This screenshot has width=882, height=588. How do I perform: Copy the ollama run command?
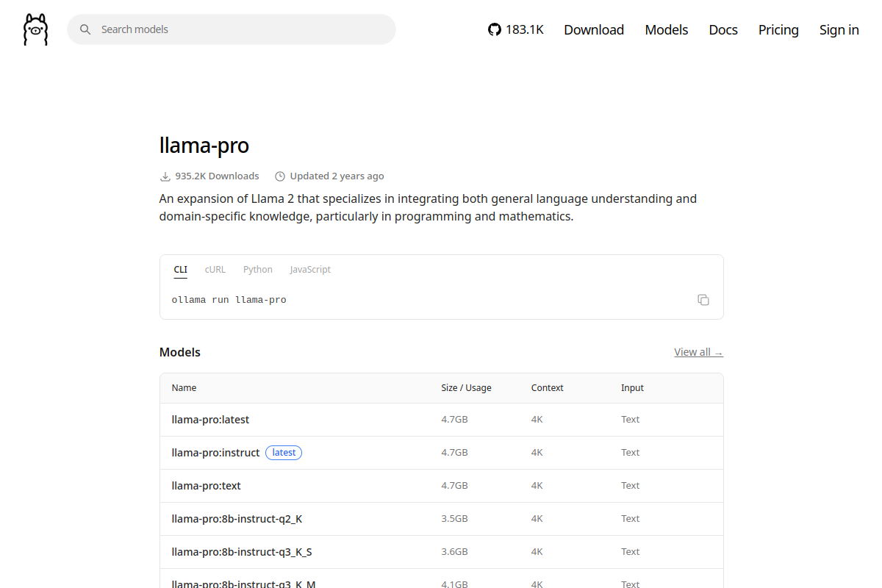[x=703, y=300]
